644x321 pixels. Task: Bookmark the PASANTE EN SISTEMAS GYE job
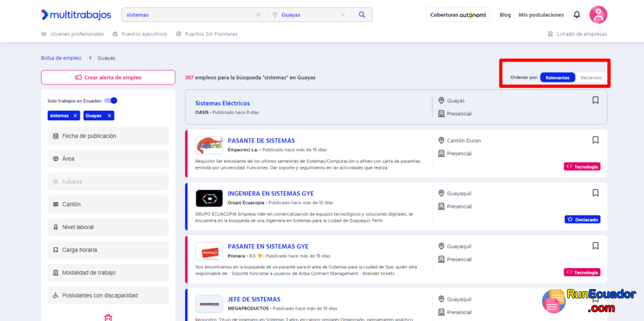click(x=596, y=245)
